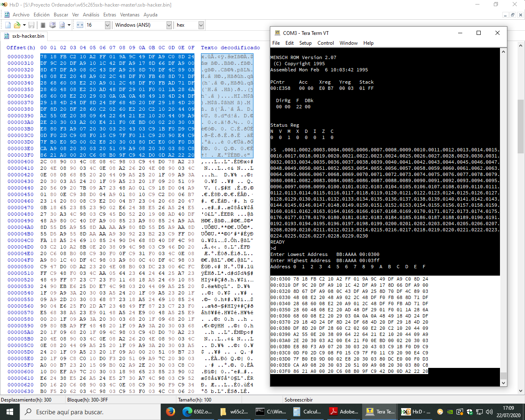Image resolution: width=525 pixels, height=420 pixels.
Task: Click the Open disk image icon
Action: 62,25
